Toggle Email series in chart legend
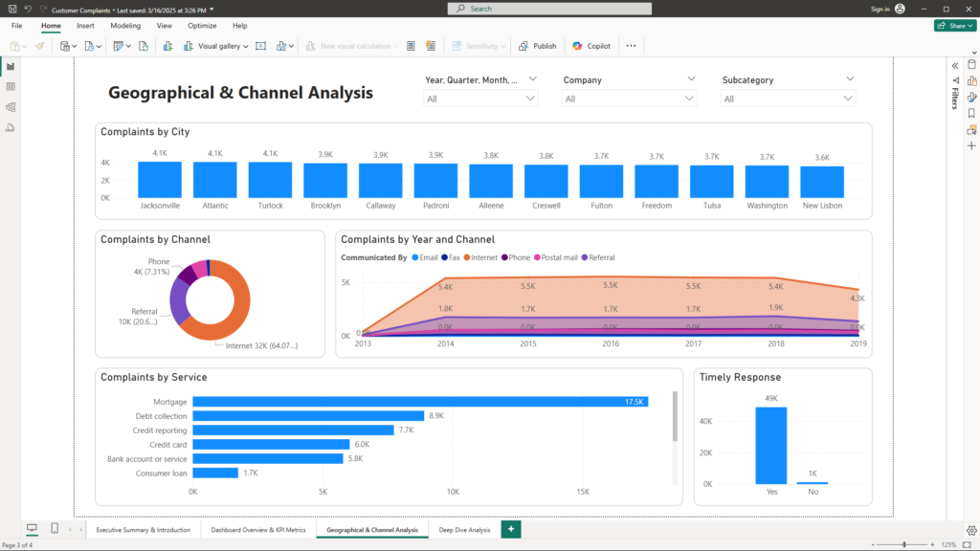980x551 pixels. click(x=424, y=257)
